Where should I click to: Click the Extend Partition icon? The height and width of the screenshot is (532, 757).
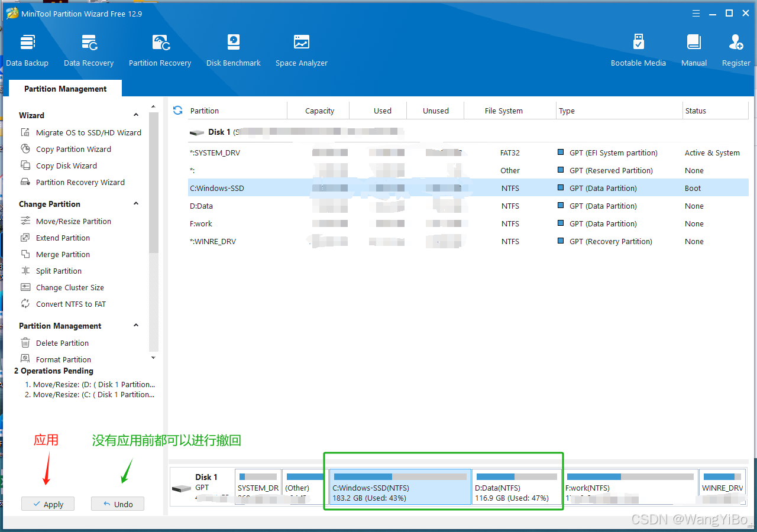[25, 238]
